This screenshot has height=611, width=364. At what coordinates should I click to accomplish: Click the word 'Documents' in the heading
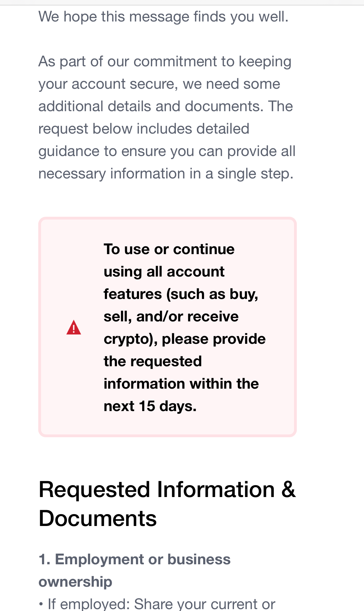[98, 519]
